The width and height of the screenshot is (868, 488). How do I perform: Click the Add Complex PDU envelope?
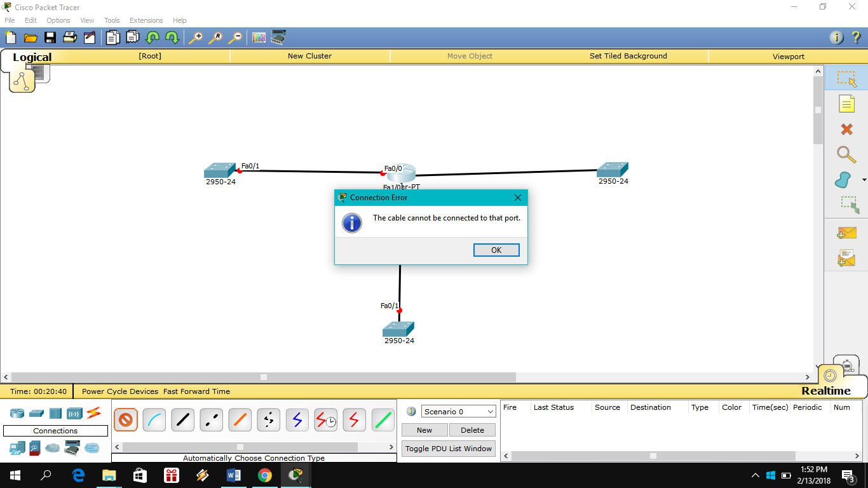[846, 259]
